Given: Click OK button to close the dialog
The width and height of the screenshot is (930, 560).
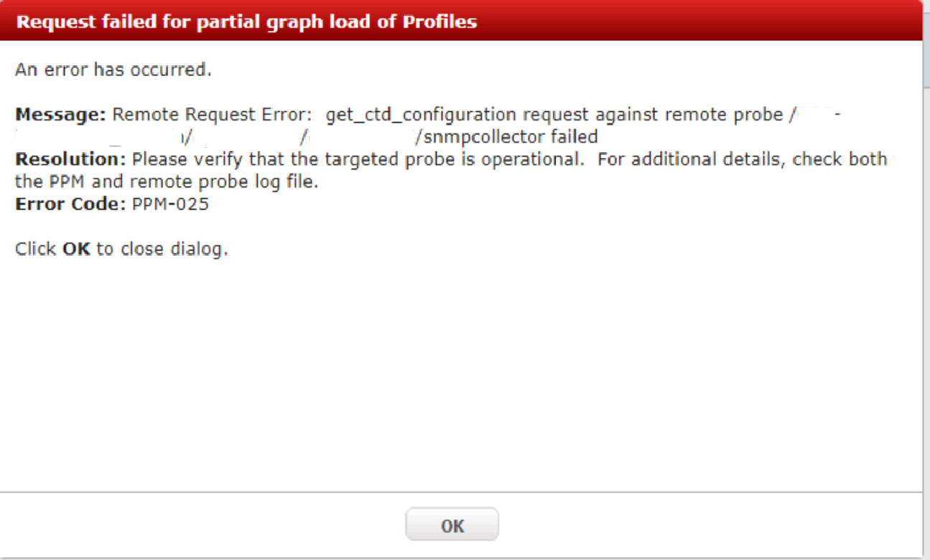Looking at the screenshot, I should (x=452, y=526).
